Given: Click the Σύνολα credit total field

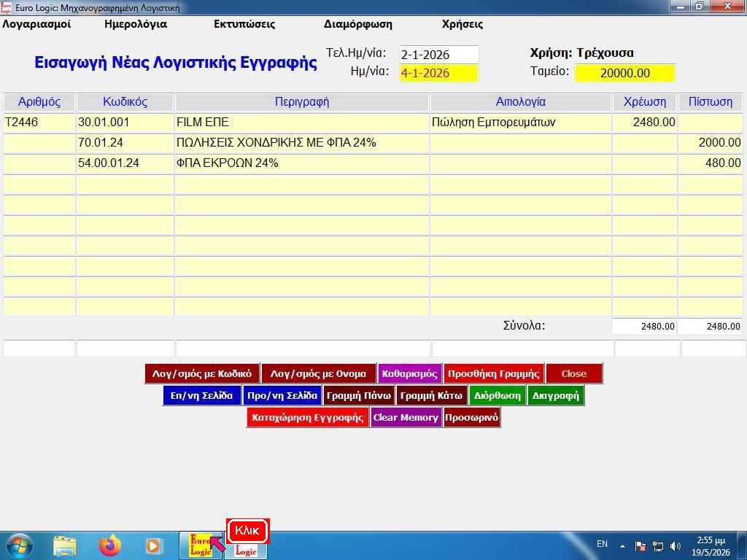Looking at the screenshot, I should coord(710,327).
